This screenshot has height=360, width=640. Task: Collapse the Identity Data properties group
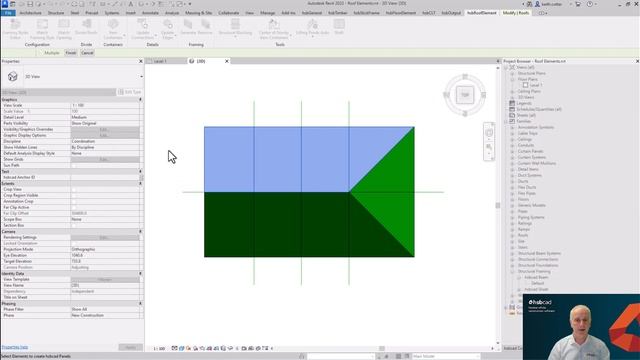pos(140,273)
